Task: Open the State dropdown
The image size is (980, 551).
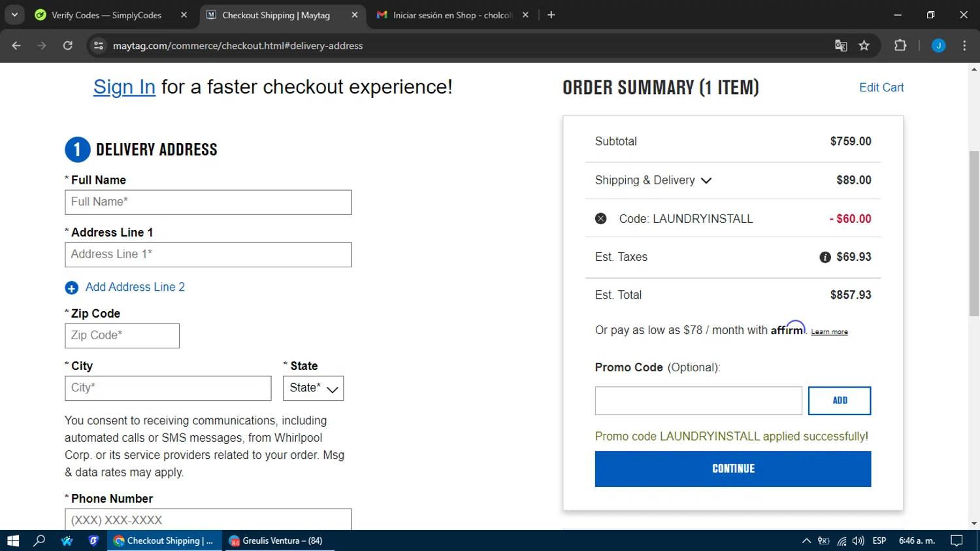Action: (314, 388)
